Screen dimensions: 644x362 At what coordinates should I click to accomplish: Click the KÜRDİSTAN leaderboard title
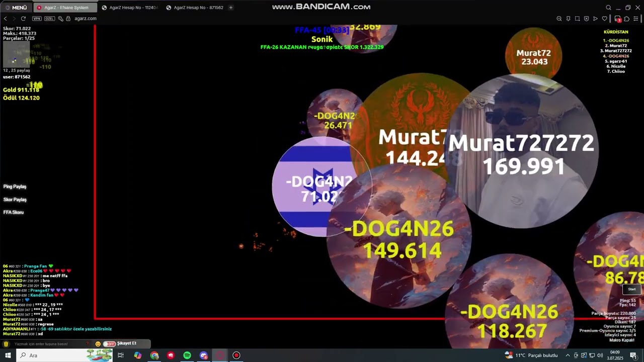click(616, 32)
